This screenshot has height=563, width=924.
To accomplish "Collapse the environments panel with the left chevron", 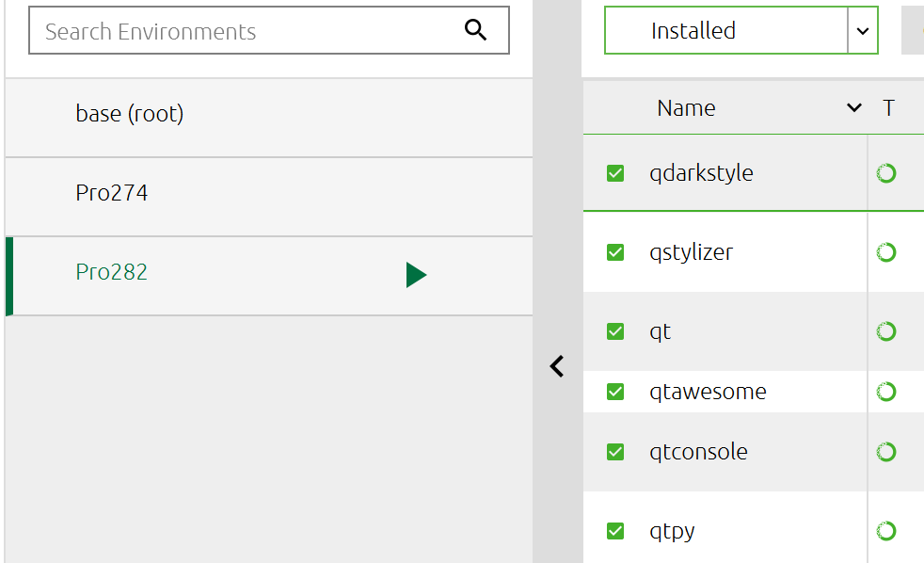I will (557, 366).
